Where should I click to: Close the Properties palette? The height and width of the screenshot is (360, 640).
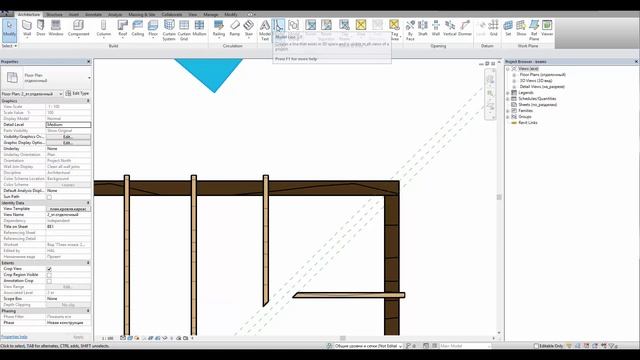[x=89, y=62]
